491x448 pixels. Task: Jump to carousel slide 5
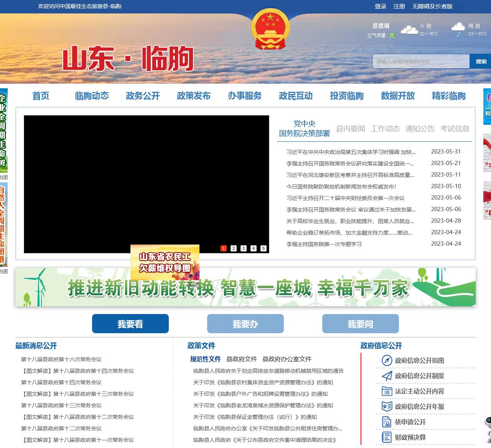264,248
